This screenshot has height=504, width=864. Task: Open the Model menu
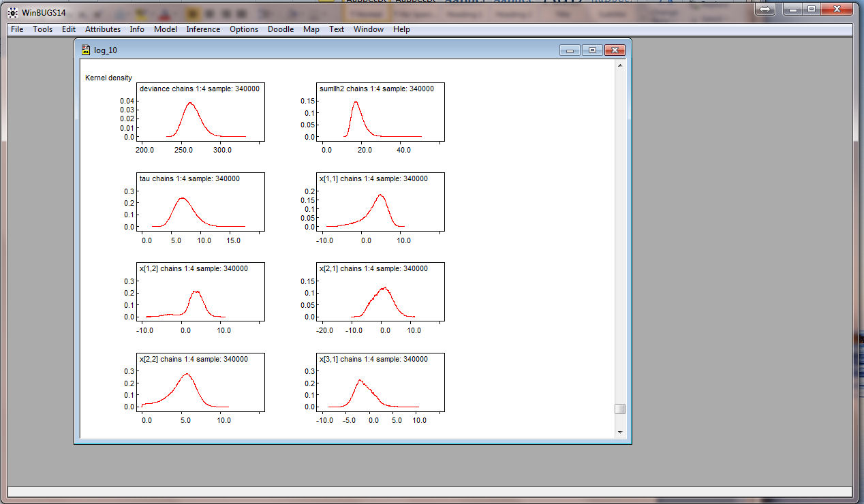click(165, 29)
